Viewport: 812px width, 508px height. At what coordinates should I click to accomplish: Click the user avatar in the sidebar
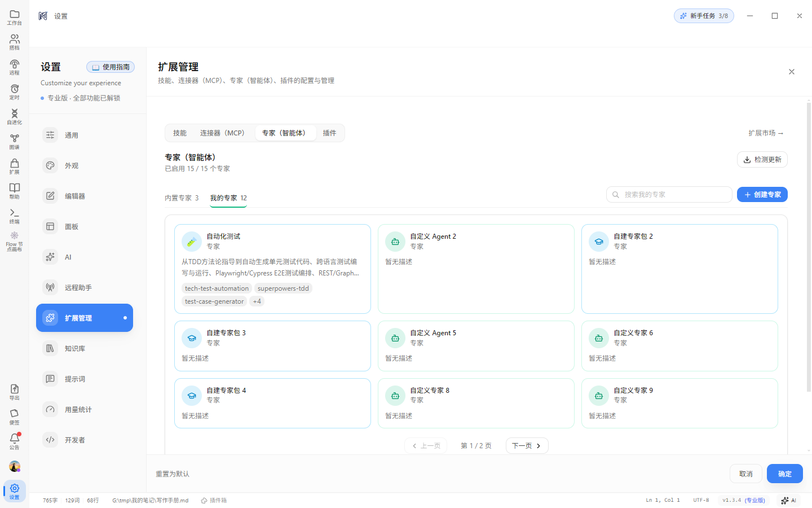tap(15, 467)
